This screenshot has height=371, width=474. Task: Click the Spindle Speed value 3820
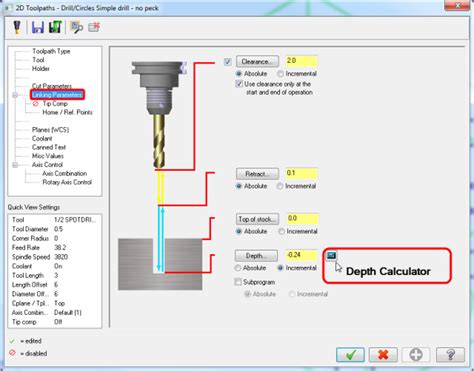(x=61, y=257)
